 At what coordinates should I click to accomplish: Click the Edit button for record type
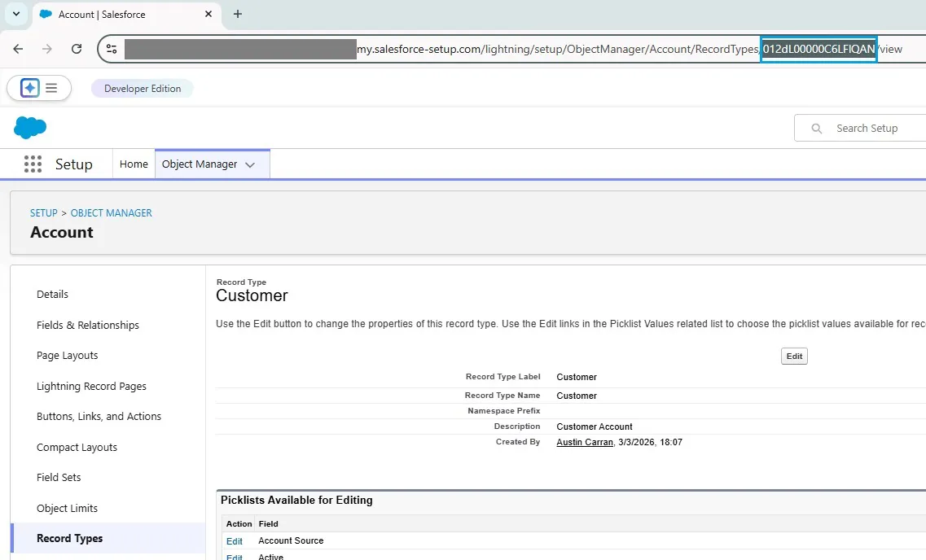point(794,356)
